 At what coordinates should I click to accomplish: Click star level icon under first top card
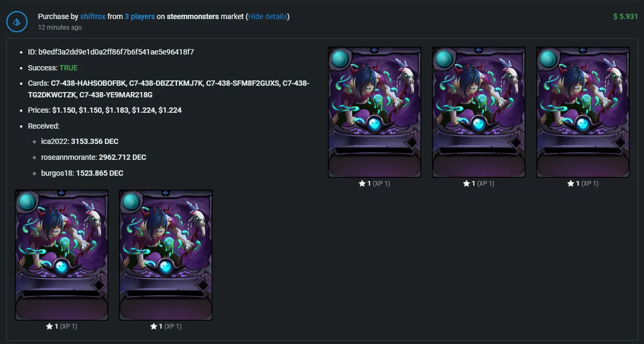point(362,184)
